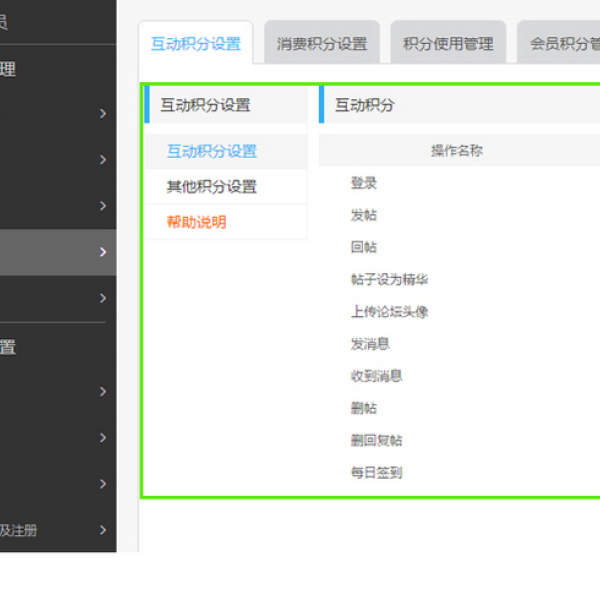Choose the 帖子设为精华 operation row
The width and height of the screenshot is (600, 600).
[389, 279]
